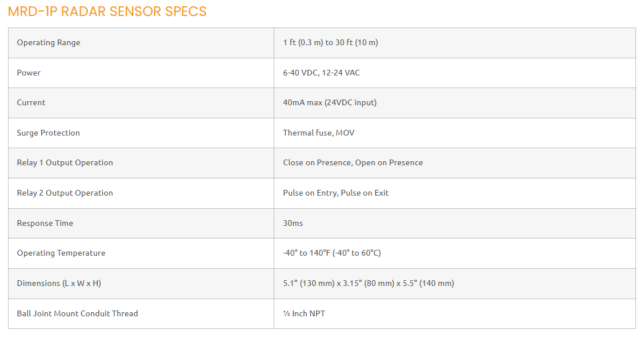Select the Response Time label
The width and height of the screenshot is (644, 338).
click(x=45, y=223)
